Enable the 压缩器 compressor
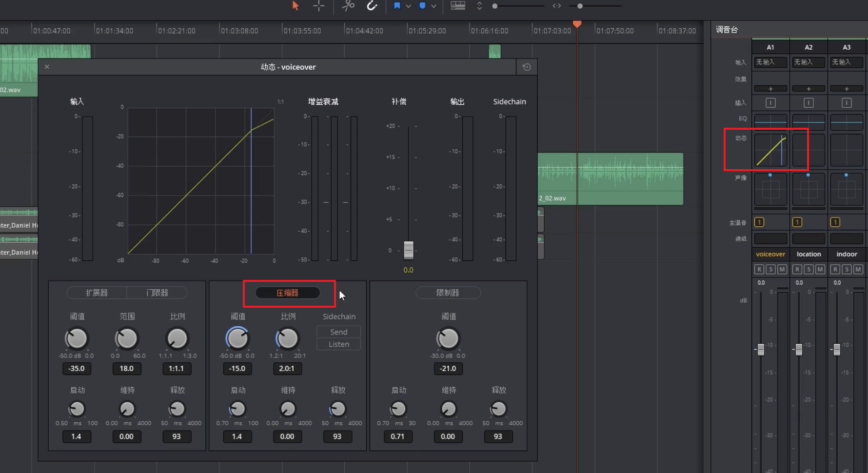This screenshot has width=868, height=473. (288, 293)
